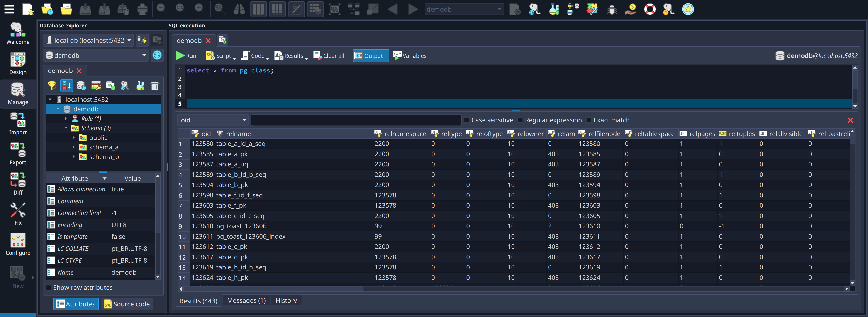The height and width of the screenshot is (317, 868).
Task: Click the bug reporting icon in the toolbar
Action: [x=612, y=9]
